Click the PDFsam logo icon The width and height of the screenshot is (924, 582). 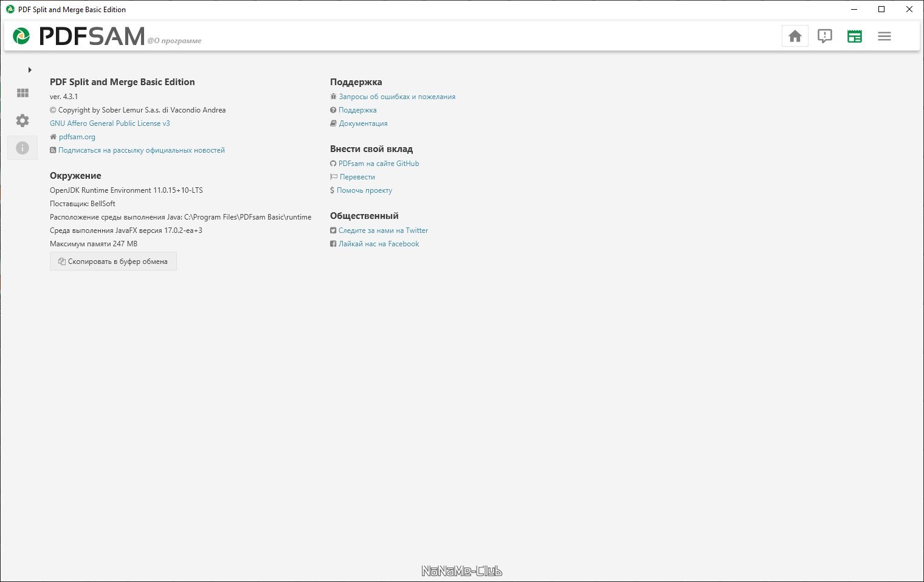tap(21, 36)
